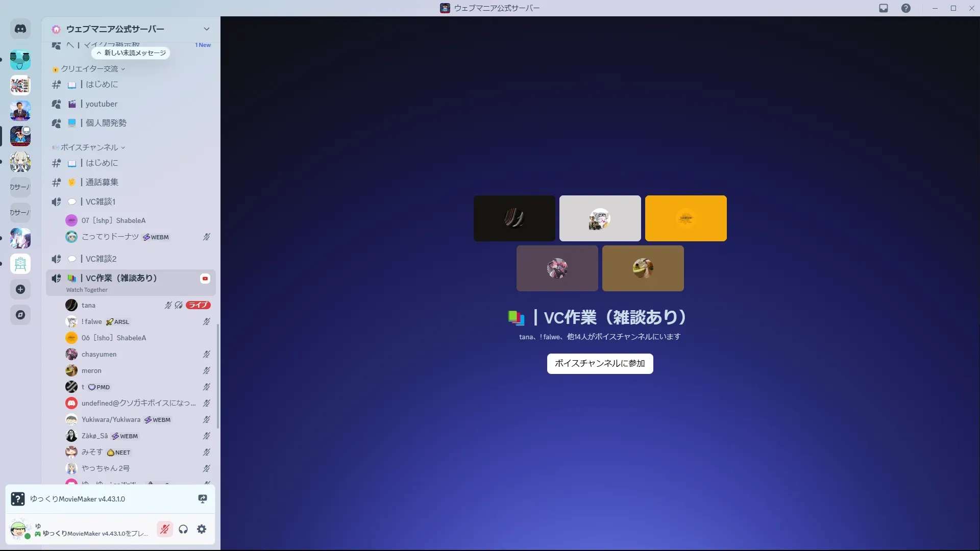Image resolution: width=980 pixels, height=551 pixels.
Task: Click the Watch Together YouTube activity icon
Action: click(x=205, y=279)
